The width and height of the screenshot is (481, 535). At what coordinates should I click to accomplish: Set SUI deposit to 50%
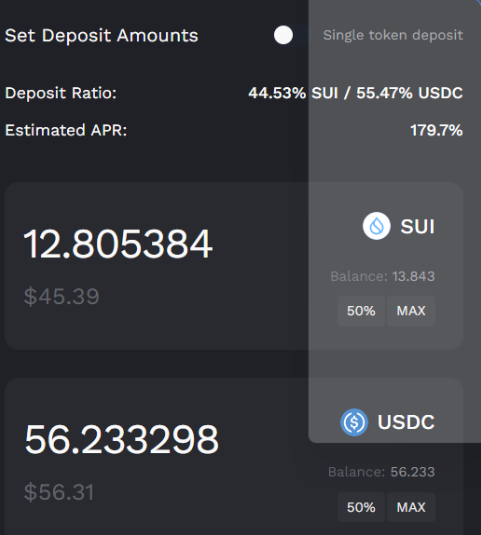click(x=361, y=311)
